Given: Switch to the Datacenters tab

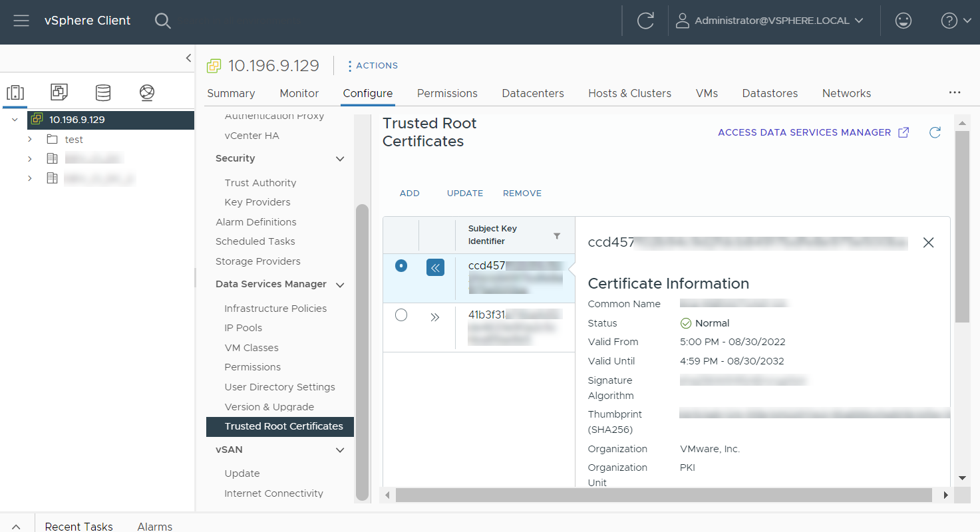Looking at the screenshot, I should point(533,93).
